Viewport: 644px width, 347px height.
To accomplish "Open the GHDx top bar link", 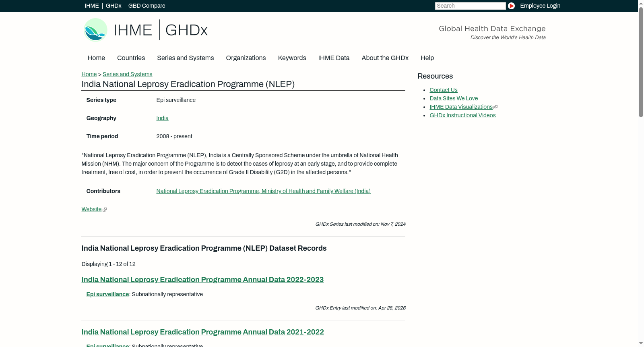I will coord(114,6).
